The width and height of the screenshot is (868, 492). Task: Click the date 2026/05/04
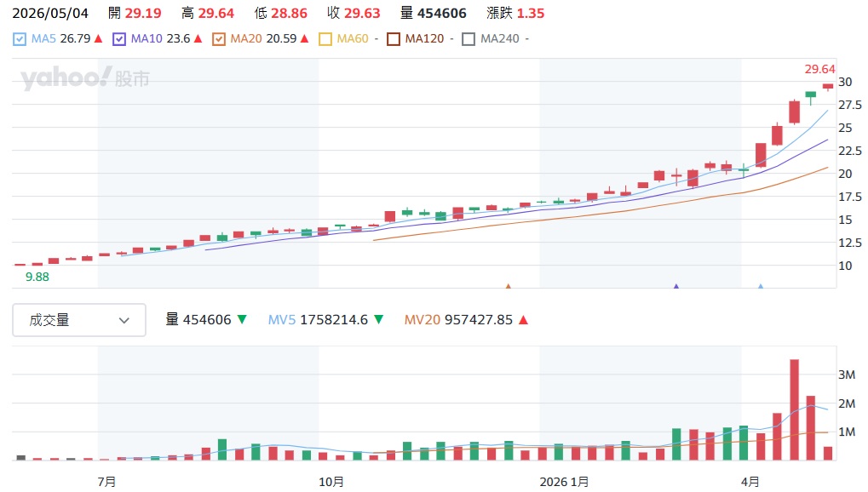[x=50, y=14]
